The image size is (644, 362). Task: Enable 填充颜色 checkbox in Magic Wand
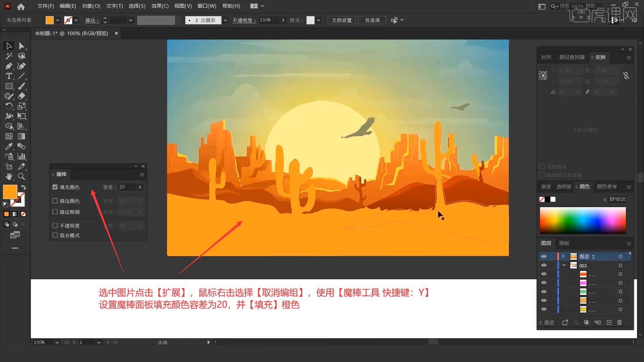(x=55, y=187)
